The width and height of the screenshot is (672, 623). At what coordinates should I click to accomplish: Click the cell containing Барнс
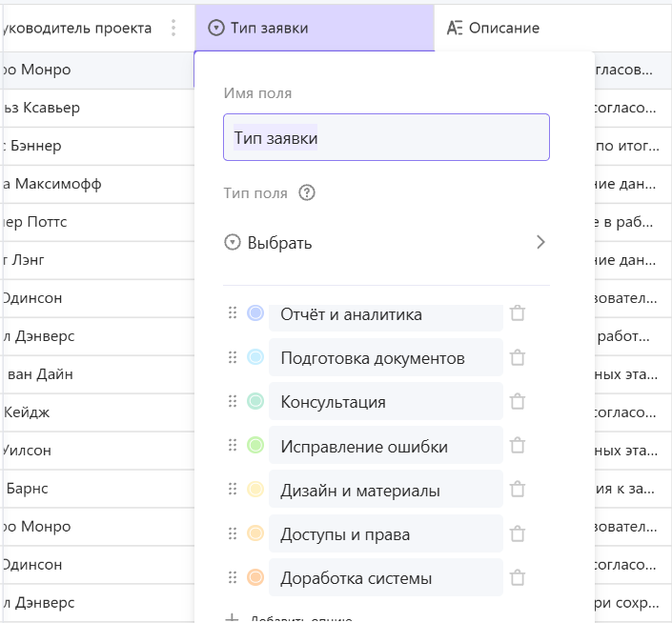click(x=97, y=489)
